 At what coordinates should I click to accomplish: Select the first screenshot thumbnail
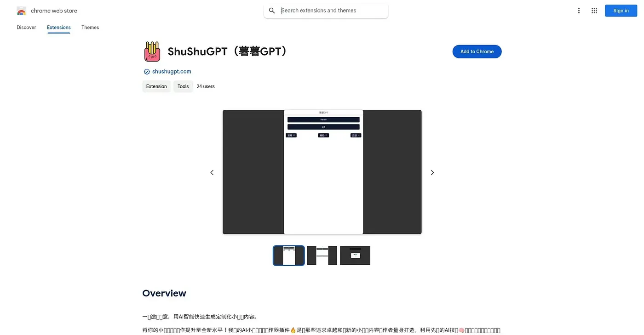coord(289,256)
